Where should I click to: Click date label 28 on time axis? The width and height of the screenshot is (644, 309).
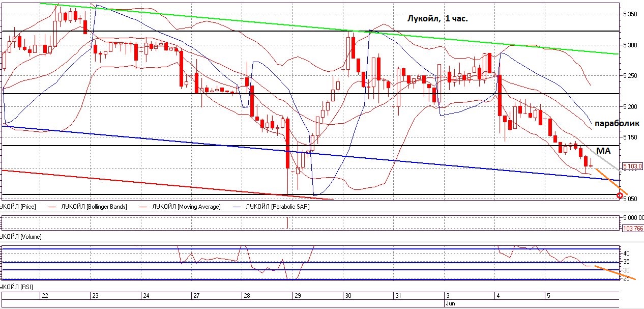(x=247, y=296)
